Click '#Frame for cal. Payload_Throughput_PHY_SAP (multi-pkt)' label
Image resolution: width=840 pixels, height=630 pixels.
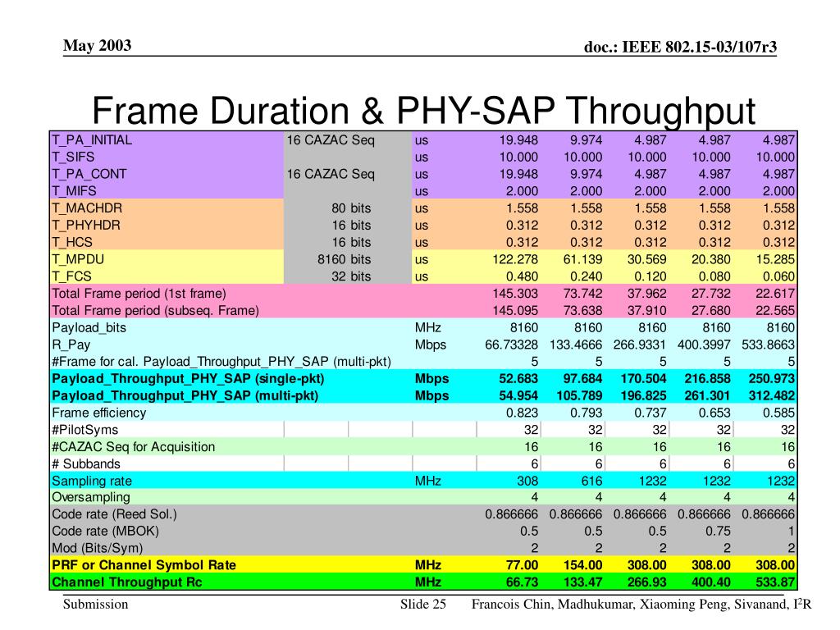click(x=221, y=362)
